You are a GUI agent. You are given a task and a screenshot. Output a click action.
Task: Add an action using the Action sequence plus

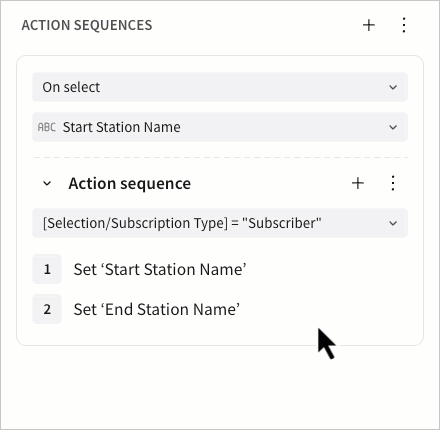coord(358,183)
